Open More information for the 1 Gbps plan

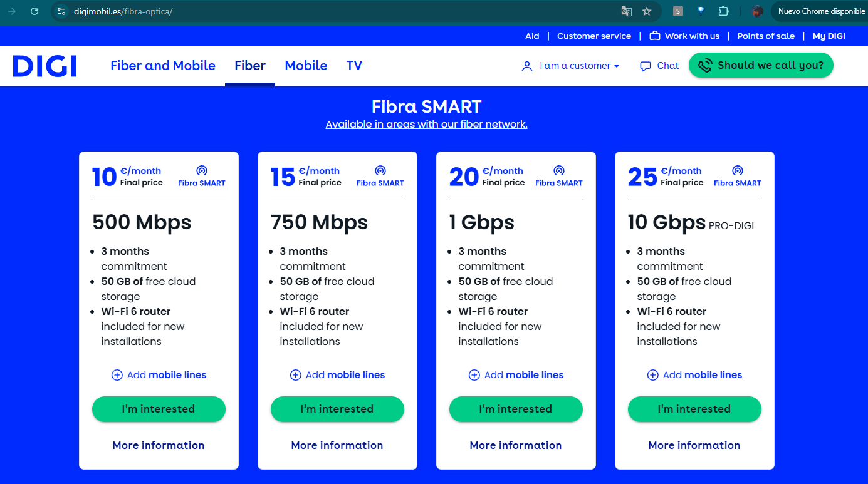coord(516,445)
